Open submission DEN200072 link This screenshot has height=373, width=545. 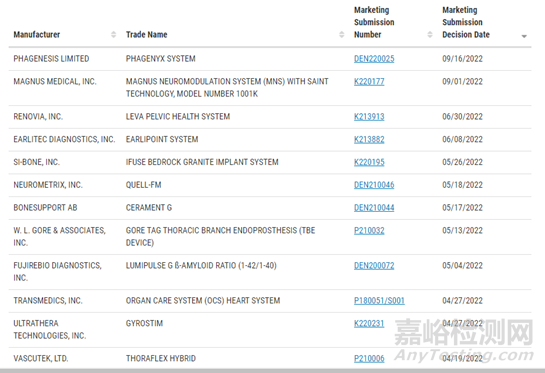374,266
